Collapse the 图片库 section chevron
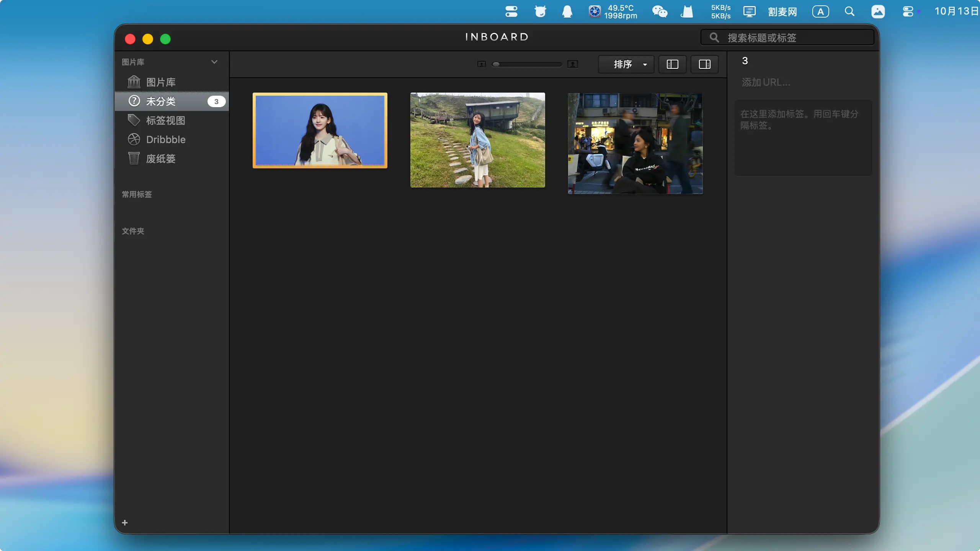The image size is (980, 551). pyautogui.click(x=214, y=62)
